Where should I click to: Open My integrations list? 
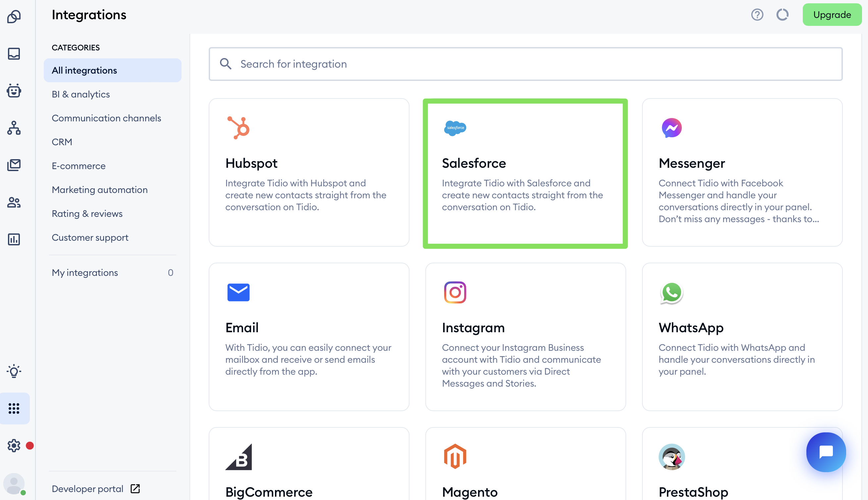click(x=113, y=273)
